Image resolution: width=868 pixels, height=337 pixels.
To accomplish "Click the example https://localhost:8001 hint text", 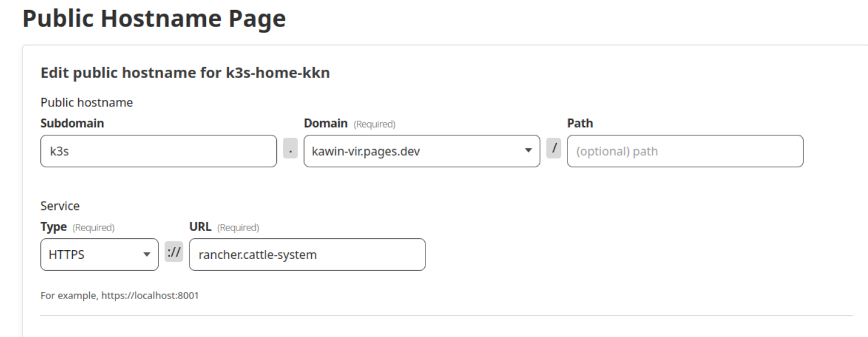I will click(120, 295).
